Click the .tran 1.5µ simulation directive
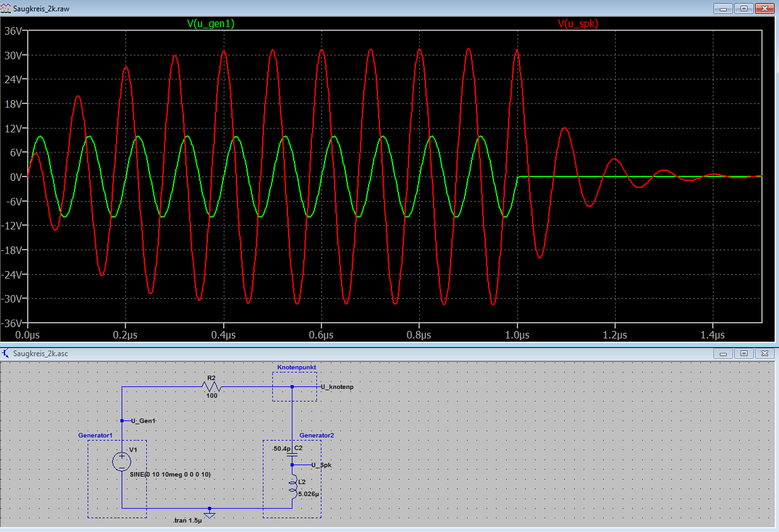 (x=187, y=521)
